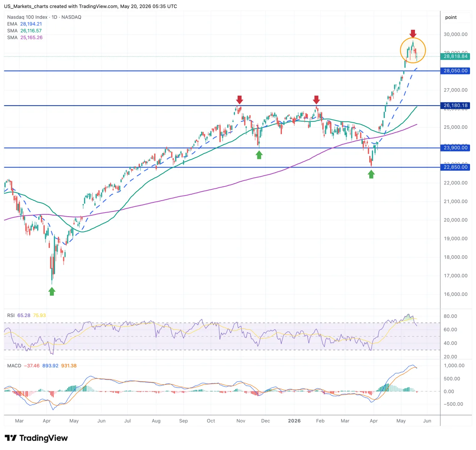This screenshot has height=450, width=476.
Task: Click the EMA value 28,194.21
Action: pos(31,24)
